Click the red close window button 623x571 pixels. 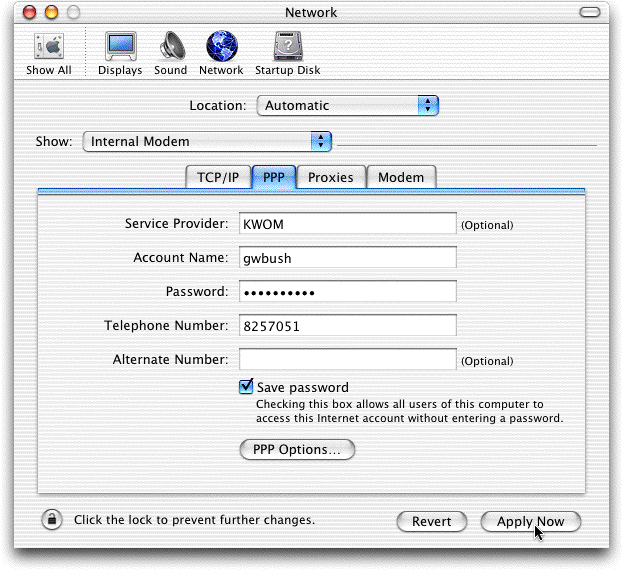pyautogui.click(x=29, y=12)
